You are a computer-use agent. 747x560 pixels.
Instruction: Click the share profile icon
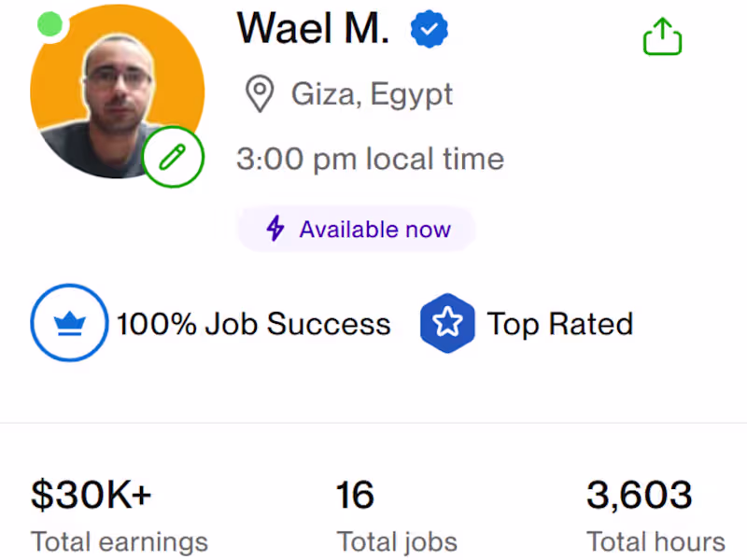662,38
